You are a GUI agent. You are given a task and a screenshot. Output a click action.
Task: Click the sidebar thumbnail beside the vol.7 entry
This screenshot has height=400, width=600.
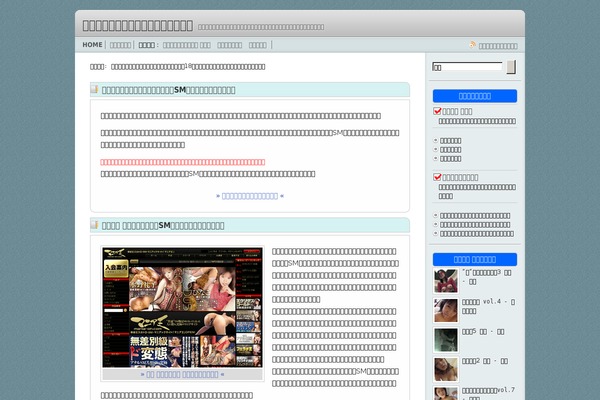pos(446,393)
